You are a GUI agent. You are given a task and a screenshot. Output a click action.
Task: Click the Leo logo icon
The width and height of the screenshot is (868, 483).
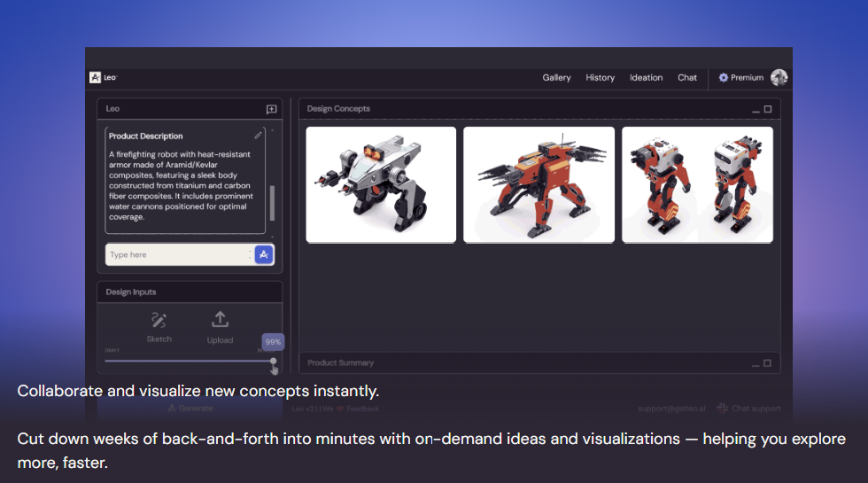[x=95, y=78]
